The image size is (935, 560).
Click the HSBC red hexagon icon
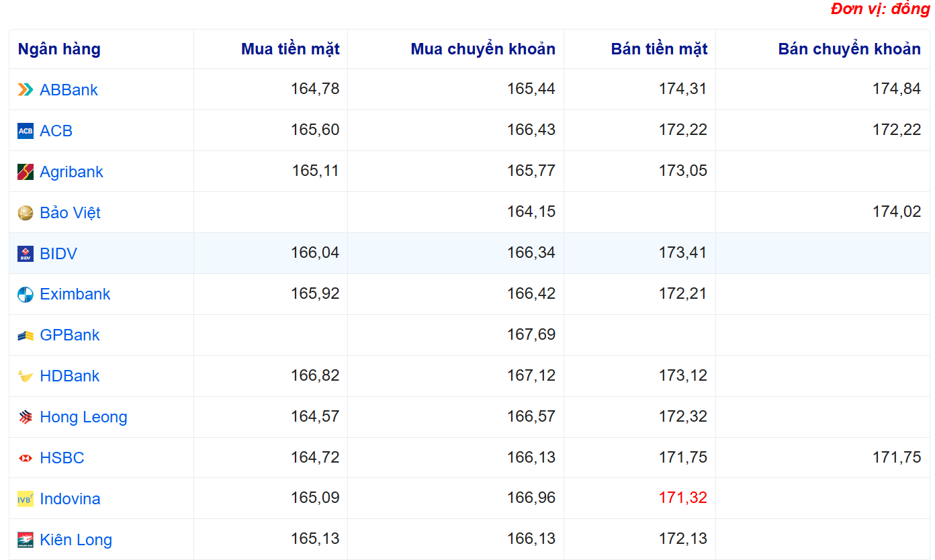coord(26,458)
